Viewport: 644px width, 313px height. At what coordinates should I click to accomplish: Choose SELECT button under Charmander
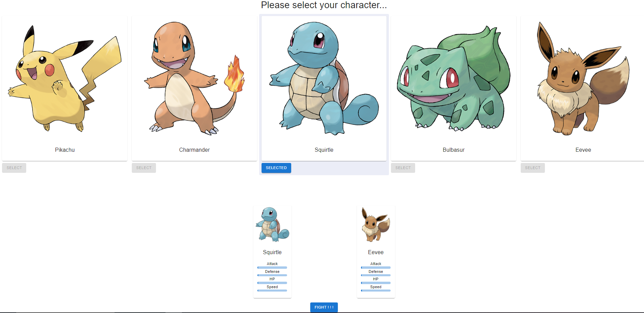(x=144, y=168)
